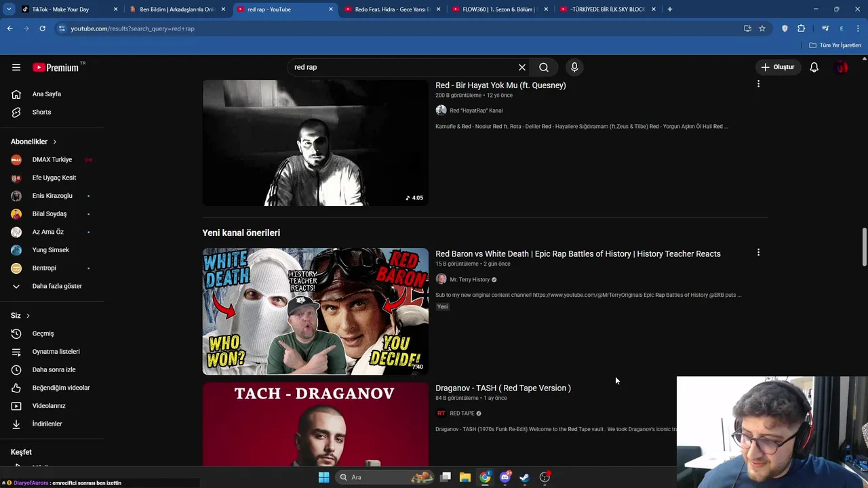Play Red Baron vs White Death thumbnail
Screen dimensions: 868x488
pos(315,311)
